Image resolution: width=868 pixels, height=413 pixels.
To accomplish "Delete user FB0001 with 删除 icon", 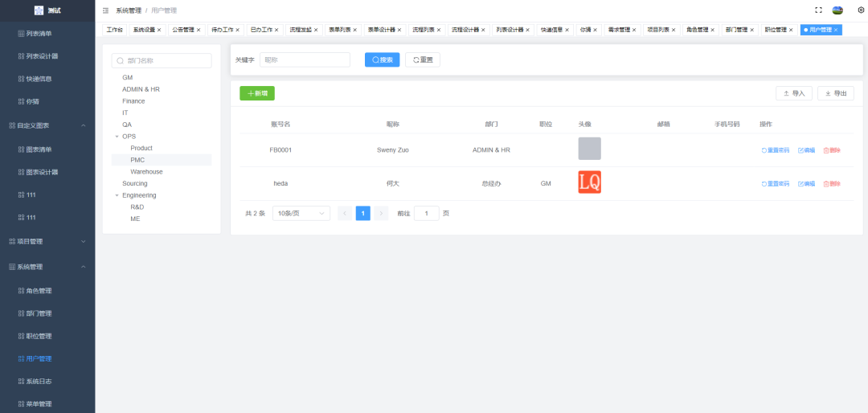I will pos(832,150).
